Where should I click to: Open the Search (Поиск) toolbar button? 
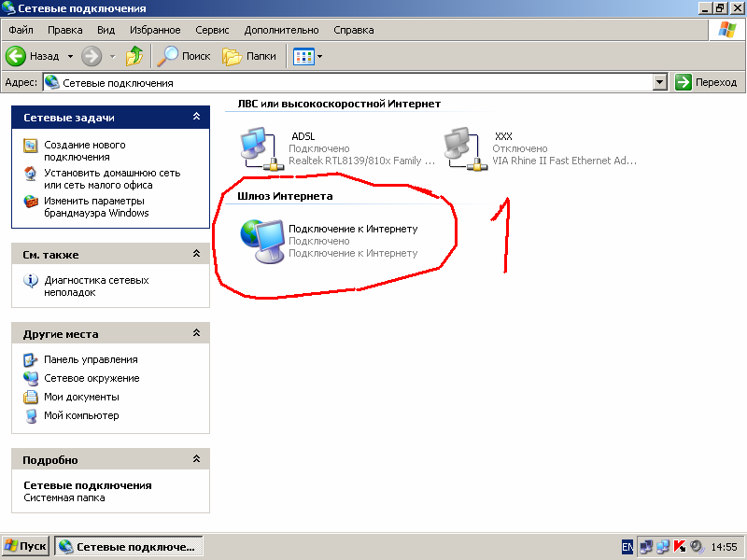pyautogui.click(x=184, y=56)
